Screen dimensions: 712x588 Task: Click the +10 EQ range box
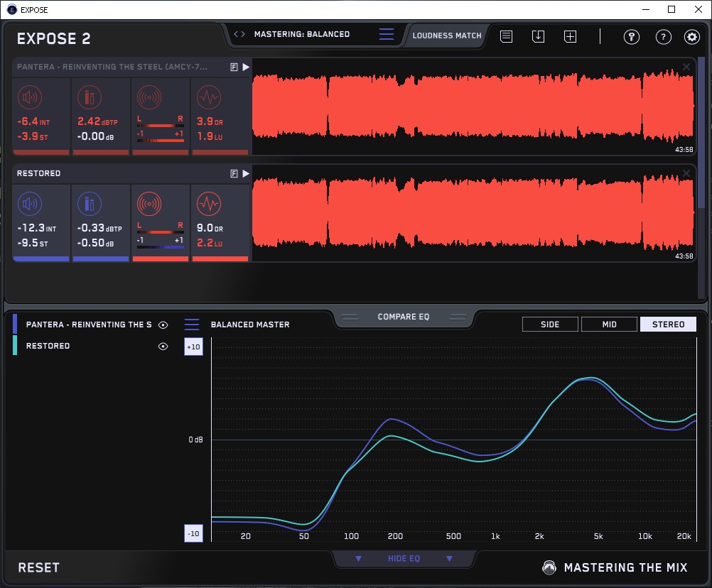[x=193, y=347]
